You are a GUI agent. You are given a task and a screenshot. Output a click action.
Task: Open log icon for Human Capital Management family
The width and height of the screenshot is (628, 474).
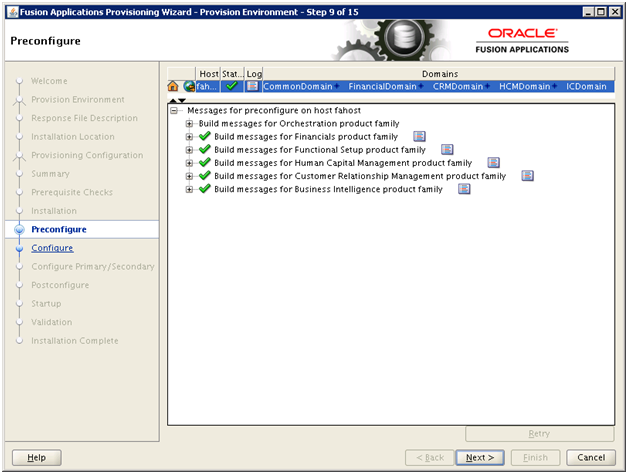(493, 163)
